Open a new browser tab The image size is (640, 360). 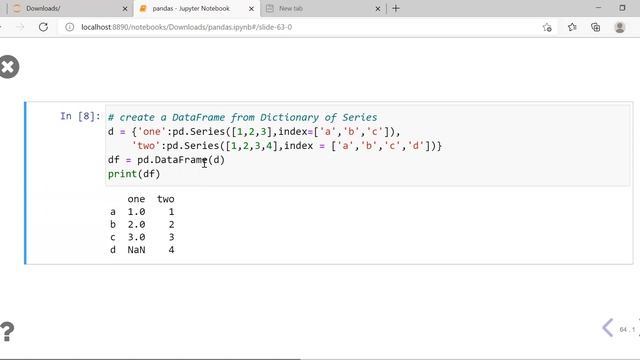[396, 8]
